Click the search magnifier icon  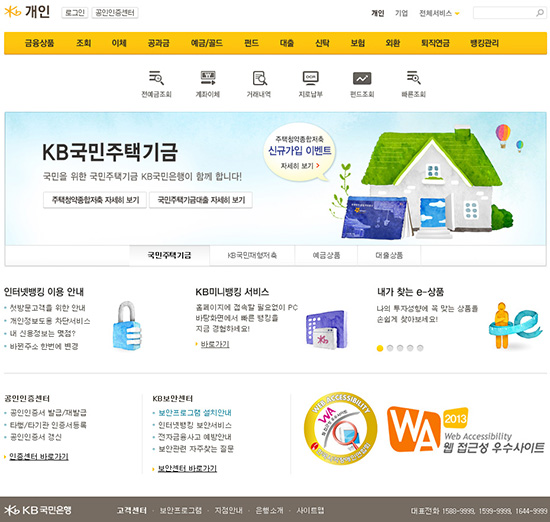coord(540,13)
